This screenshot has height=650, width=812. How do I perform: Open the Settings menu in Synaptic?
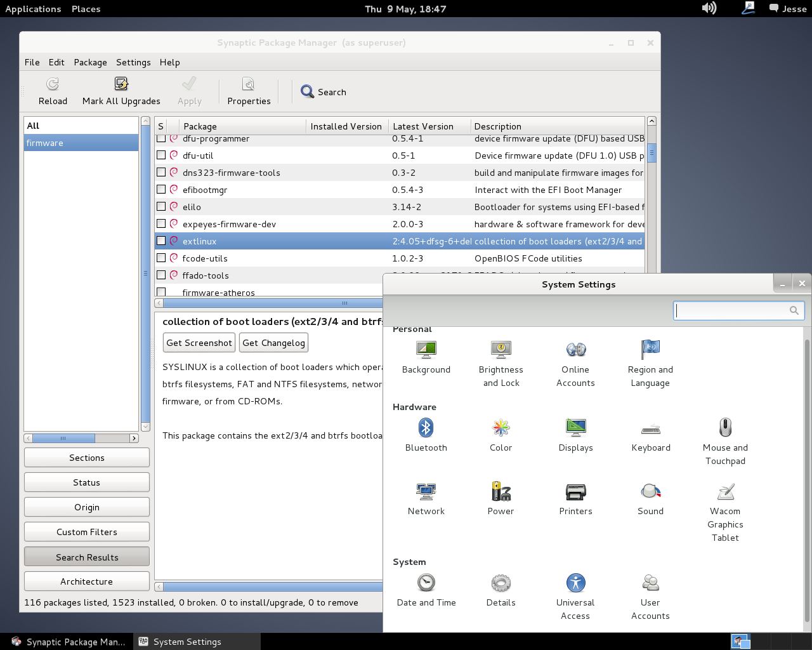133,62
